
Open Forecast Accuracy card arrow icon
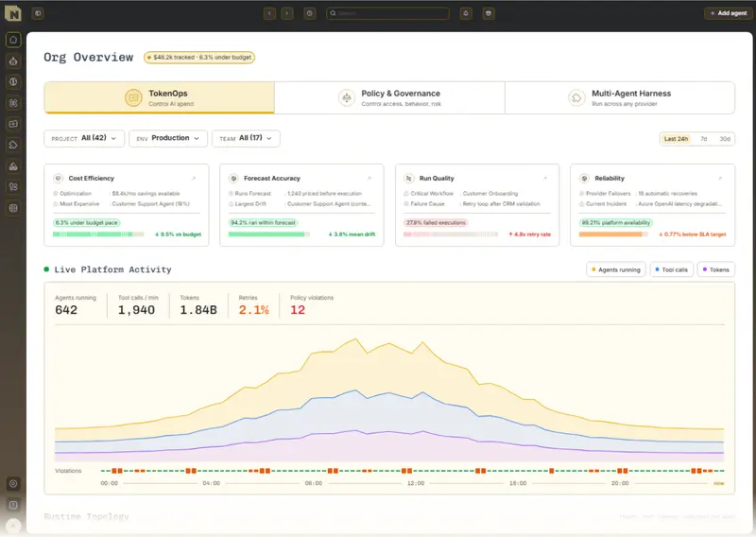pyautogui.click(x=369, y=179)
